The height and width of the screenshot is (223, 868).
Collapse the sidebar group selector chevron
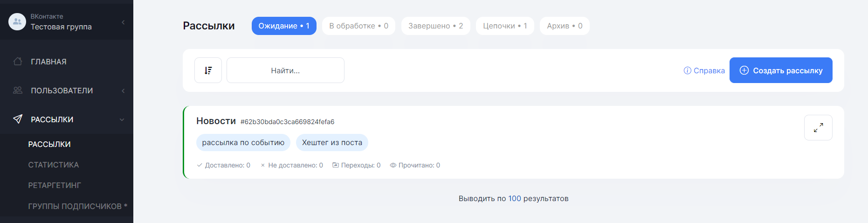click(123, 22)
